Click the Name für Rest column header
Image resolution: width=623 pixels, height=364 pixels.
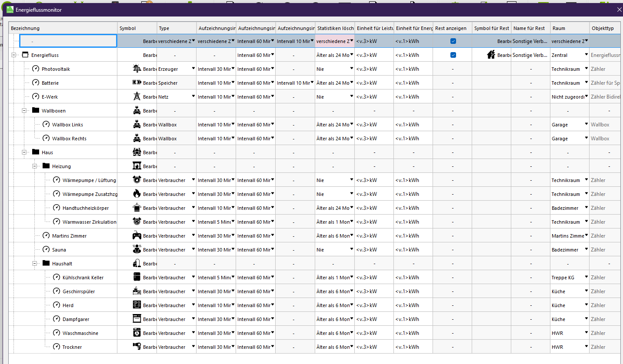point(531,28)
